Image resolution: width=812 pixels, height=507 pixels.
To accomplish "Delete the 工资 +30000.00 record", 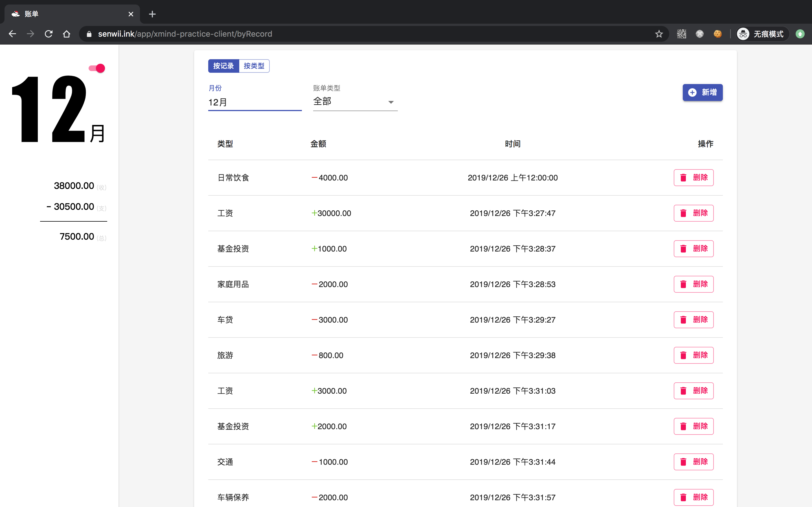I will point(693,213).
